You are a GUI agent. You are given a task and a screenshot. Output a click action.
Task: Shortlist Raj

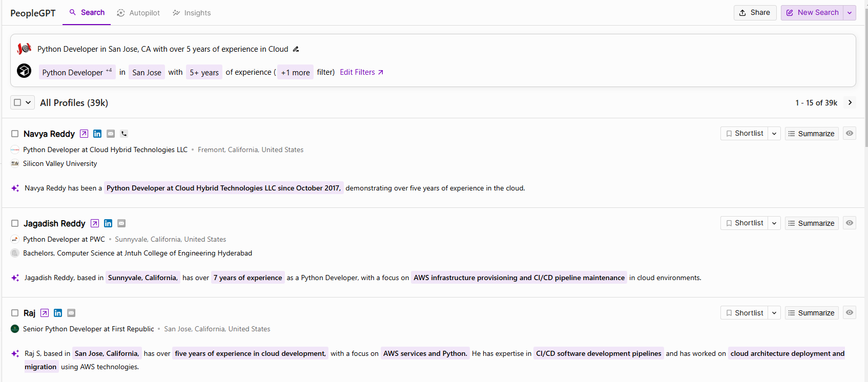click(x=745, y=313)
